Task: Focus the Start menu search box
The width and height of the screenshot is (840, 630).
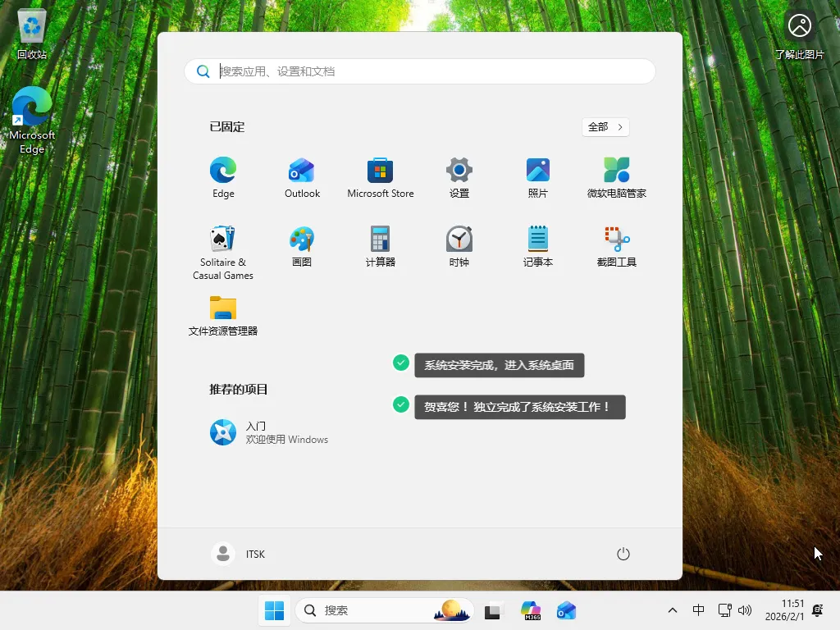Action: point(420,71)
